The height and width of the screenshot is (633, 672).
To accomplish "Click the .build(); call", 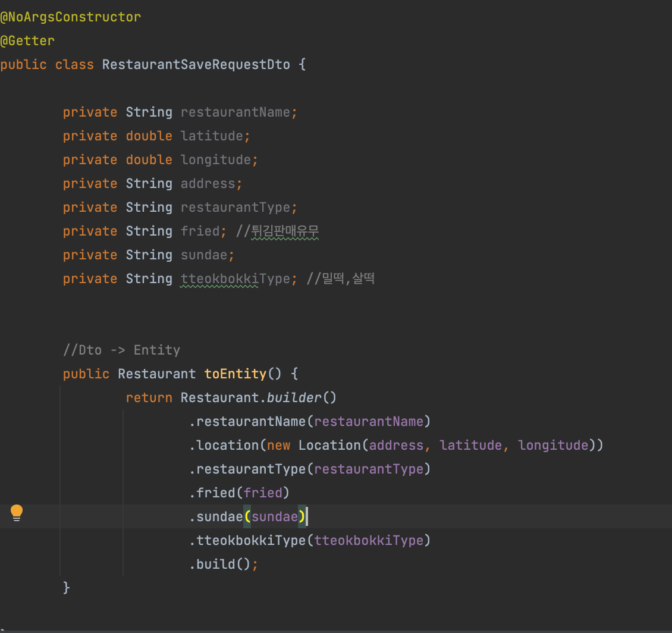I will click(223, 565).
